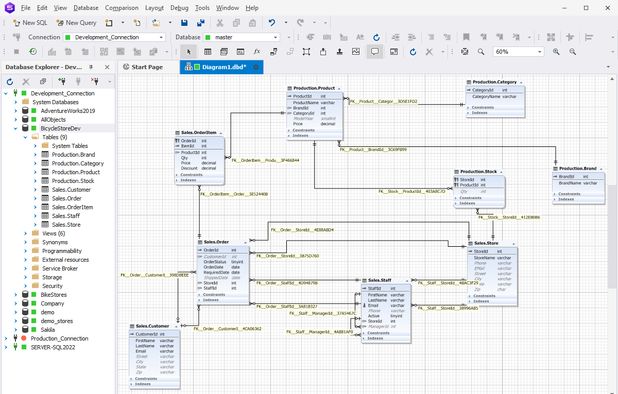Switch to the Start Page tab

[x=143, y=67]
